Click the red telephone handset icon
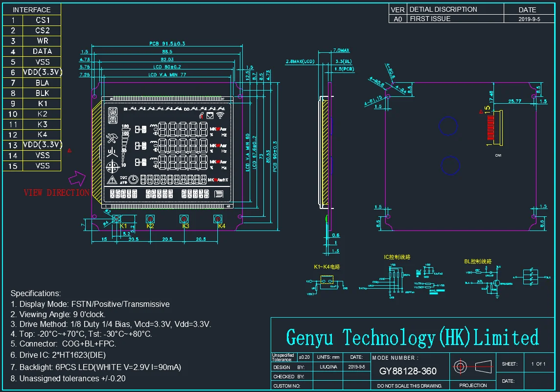The image size is (560, 392). 202,116
